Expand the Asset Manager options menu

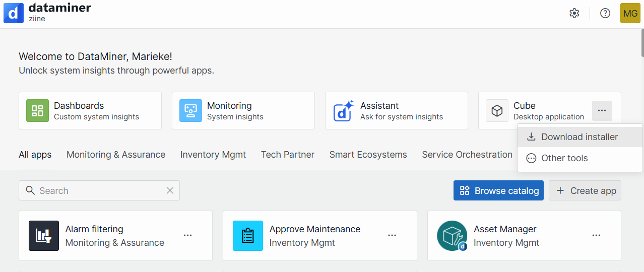596,235
